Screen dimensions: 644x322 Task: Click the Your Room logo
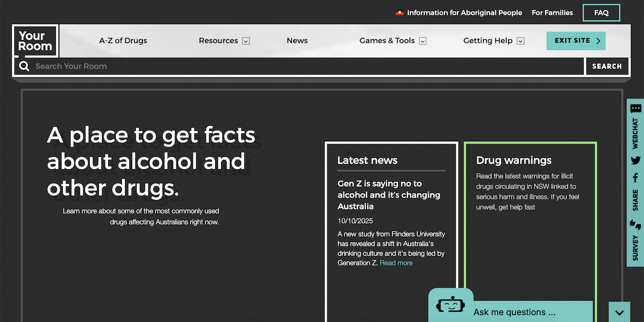point(35,41)
